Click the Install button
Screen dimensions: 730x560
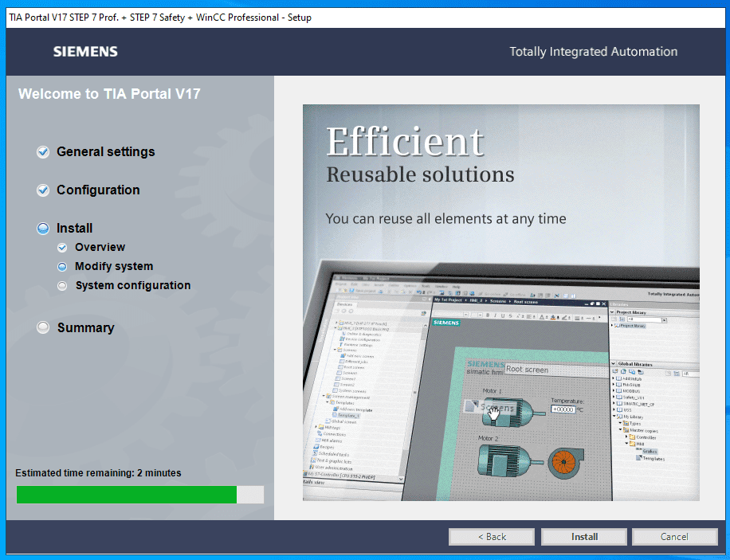(584, 537)
